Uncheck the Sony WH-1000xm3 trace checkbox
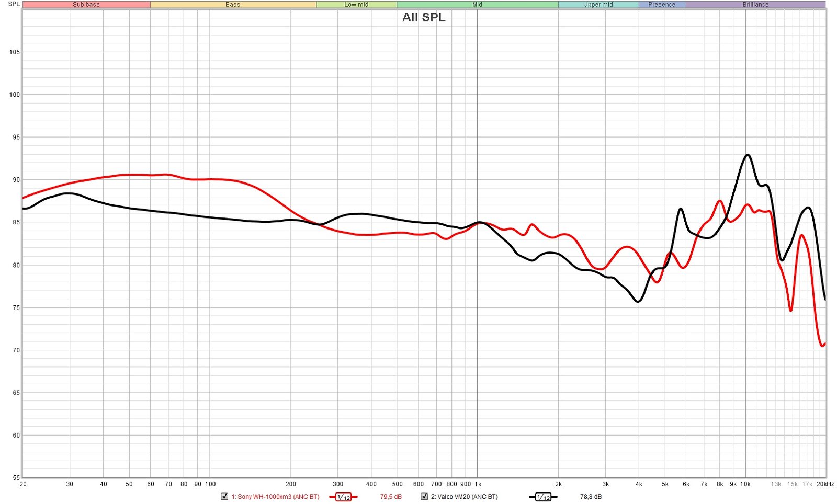 pos(224,497)
